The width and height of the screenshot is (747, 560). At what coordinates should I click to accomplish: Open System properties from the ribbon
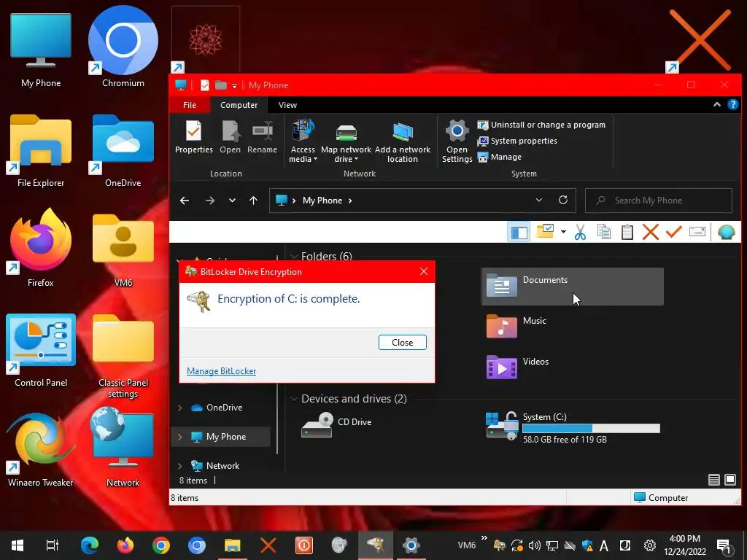point(517,141)
